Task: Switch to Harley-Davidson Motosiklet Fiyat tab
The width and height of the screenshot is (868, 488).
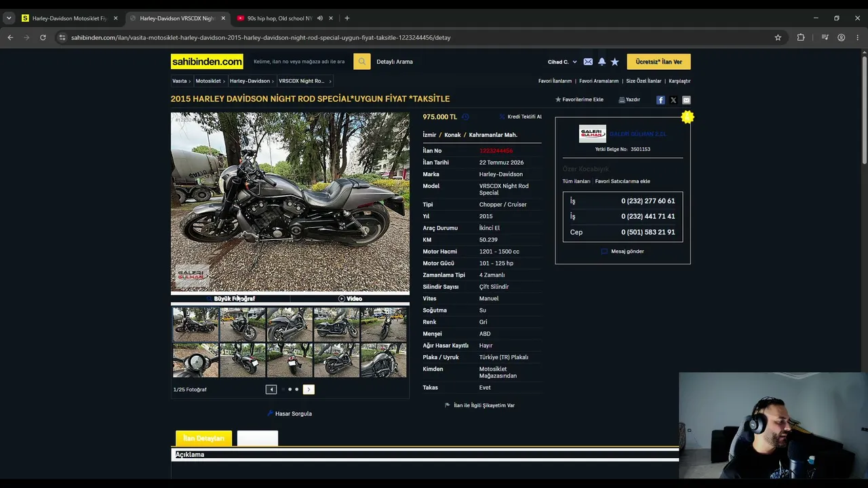Action: (70, 18)
